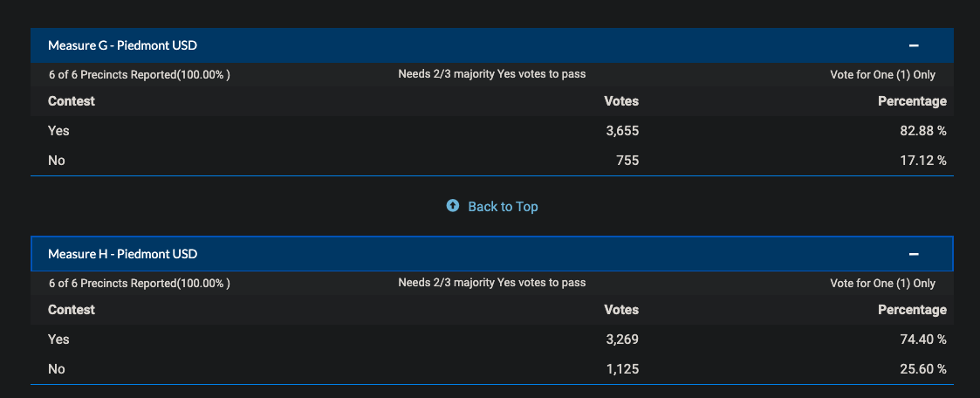Screen dimensions: 980x398
Task: Click the Measure H No row label
Action: click(x=56, y=369)
